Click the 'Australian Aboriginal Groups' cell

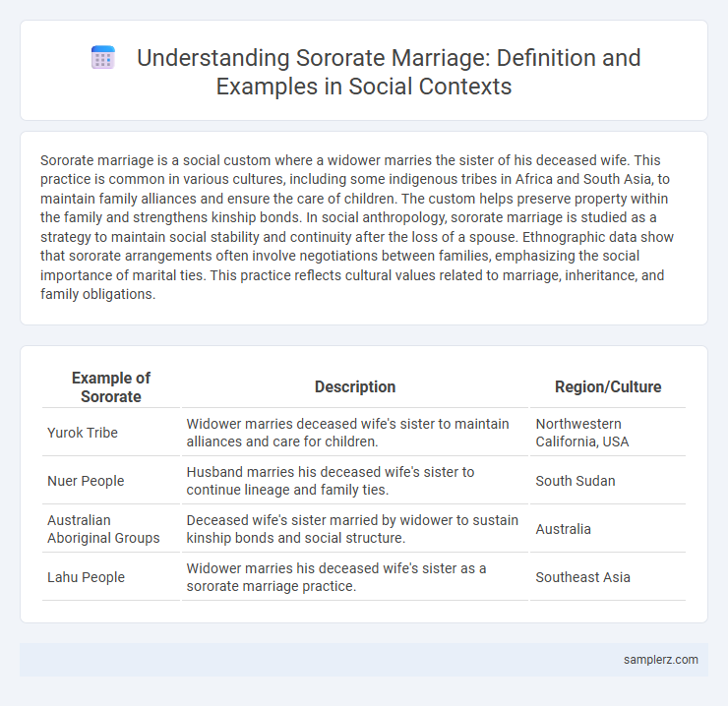111,529
